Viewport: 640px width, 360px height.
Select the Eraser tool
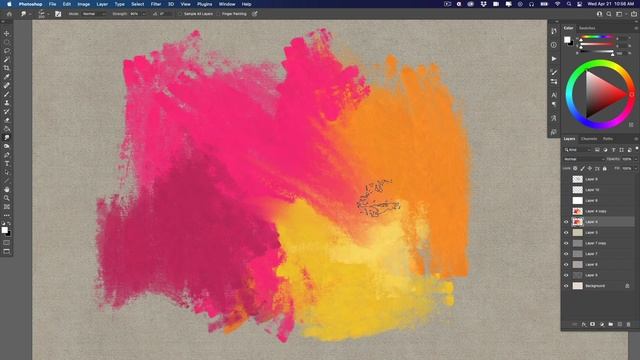[7, 120]
